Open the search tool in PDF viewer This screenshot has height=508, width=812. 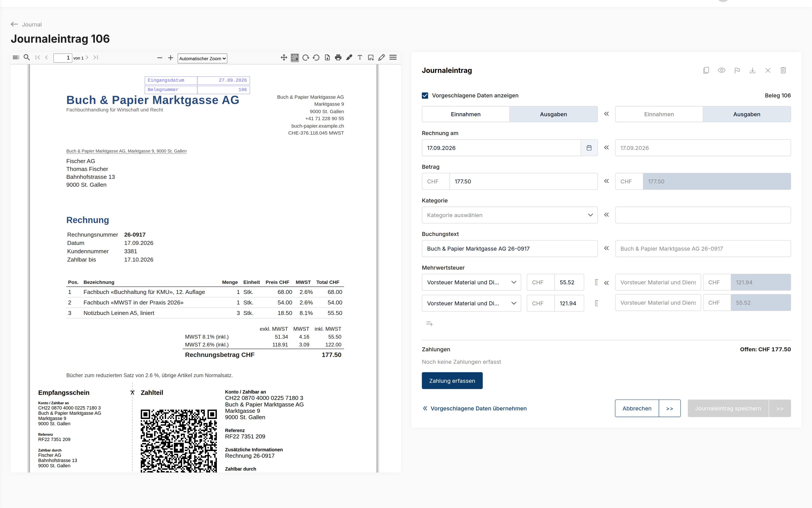click(27, 57)
